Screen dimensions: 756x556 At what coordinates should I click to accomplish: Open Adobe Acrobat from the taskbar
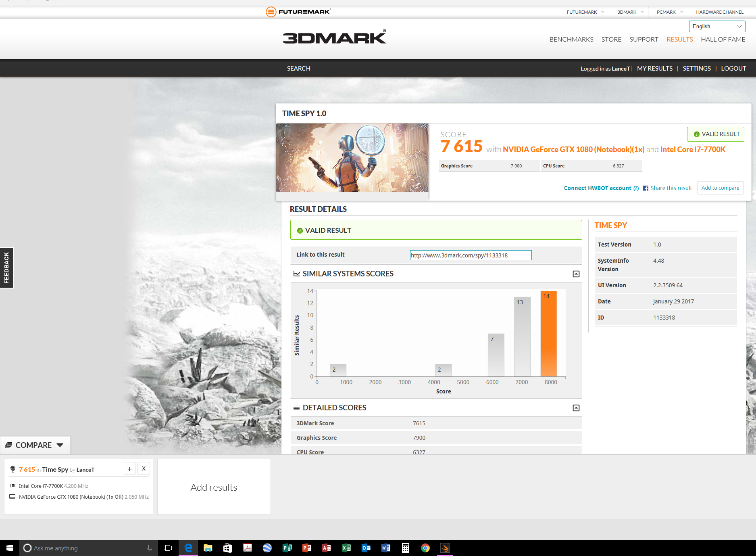[x=248, y=548]
